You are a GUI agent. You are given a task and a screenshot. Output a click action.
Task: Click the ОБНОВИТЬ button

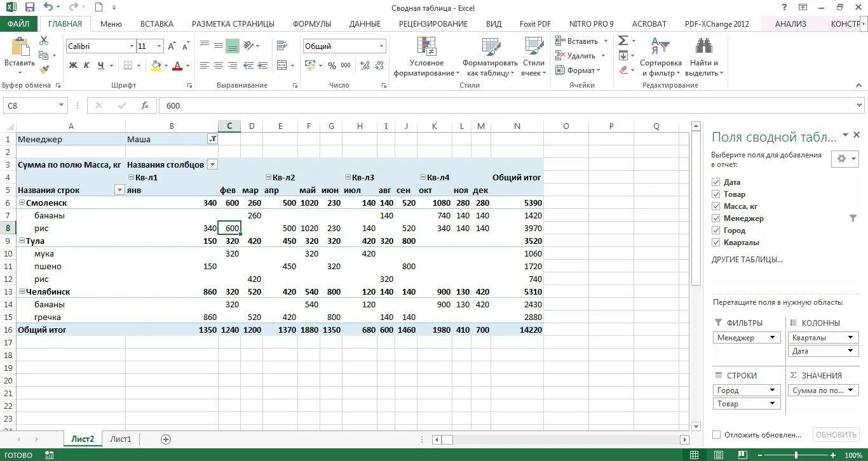point(836,435)
